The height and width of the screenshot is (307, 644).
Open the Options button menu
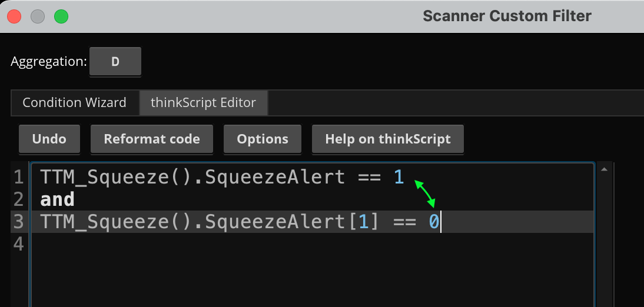(263, 139)
